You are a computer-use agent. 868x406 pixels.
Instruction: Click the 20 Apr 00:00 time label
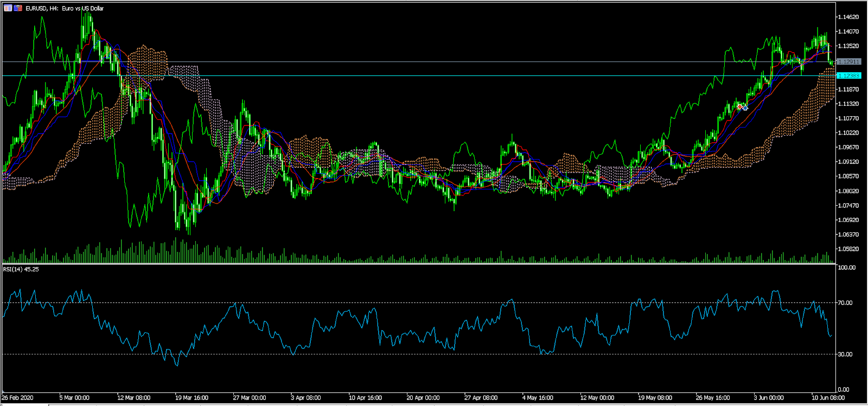click(x=423, y=398)
